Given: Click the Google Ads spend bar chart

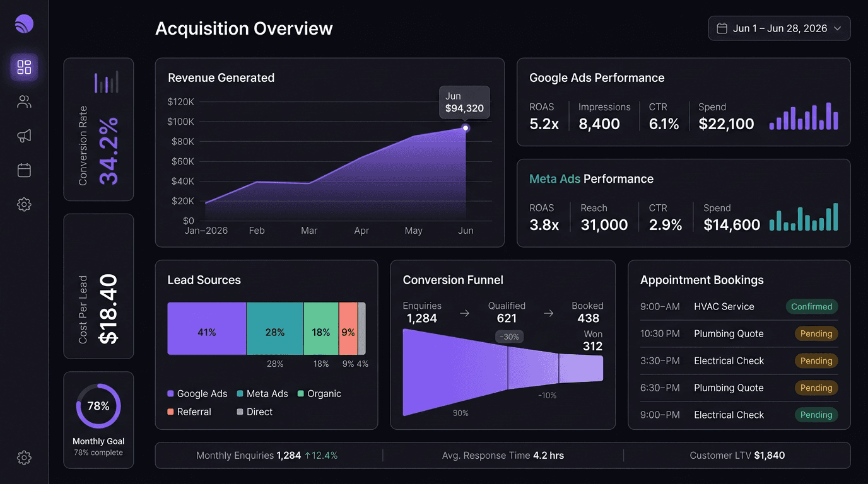Looking at the screenshot, I should pos(804,117).
